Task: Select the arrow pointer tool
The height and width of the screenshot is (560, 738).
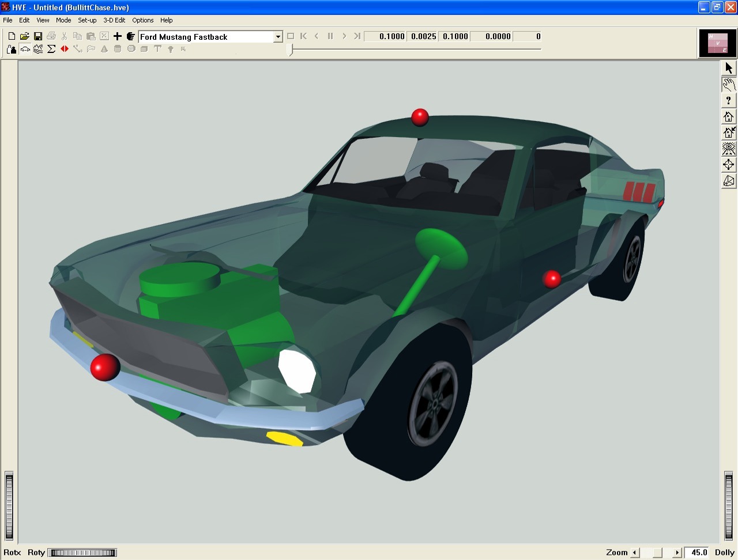Action: click(729, 68)
